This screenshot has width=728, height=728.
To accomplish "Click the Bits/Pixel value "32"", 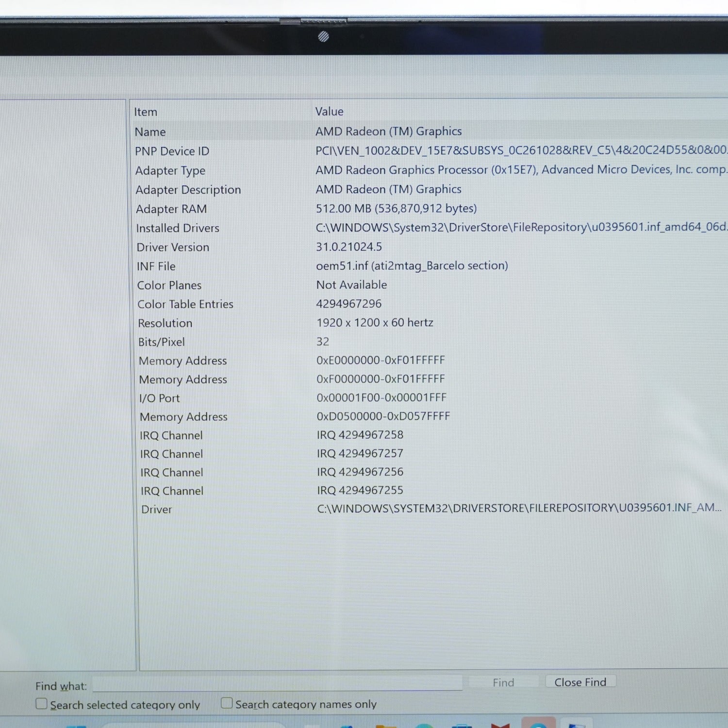I will click(x=323, y=342).
